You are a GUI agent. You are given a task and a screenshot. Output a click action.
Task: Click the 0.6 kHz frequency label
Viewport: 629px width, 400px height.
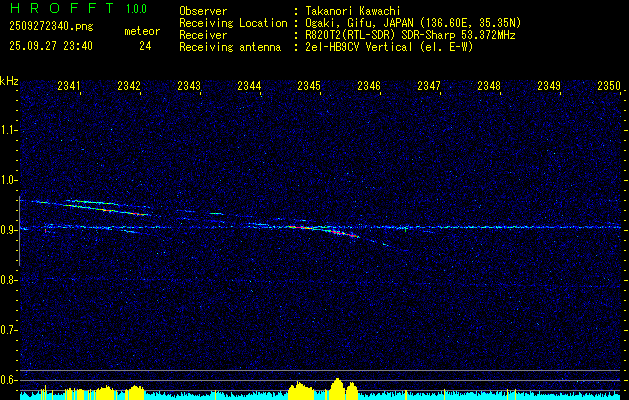click(x=8, y=380)
